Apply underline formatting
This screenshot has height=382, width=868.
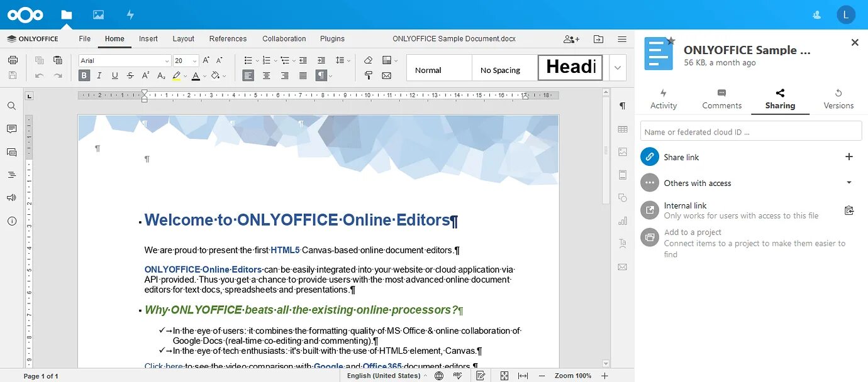[114, 75]
